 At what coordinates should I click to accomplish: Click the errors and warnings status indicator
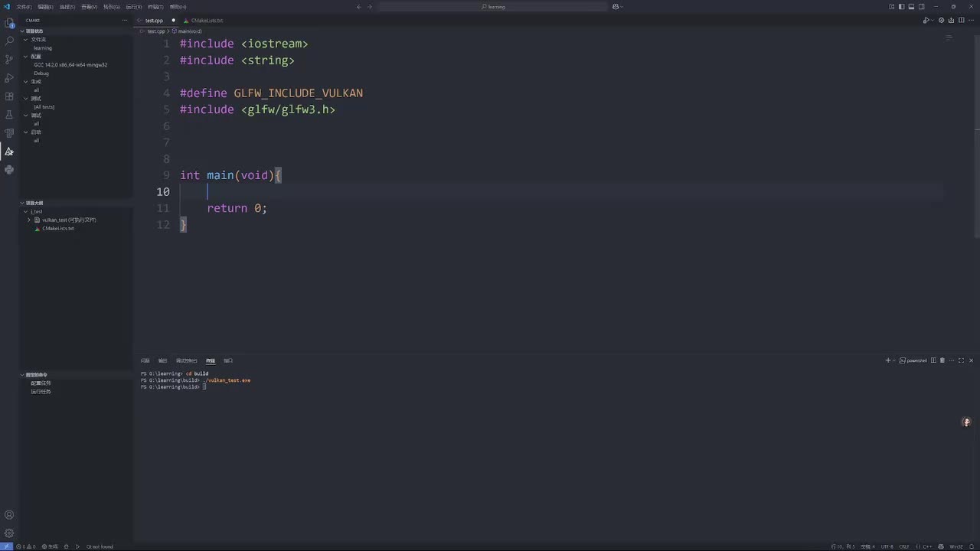pos(25,546)
